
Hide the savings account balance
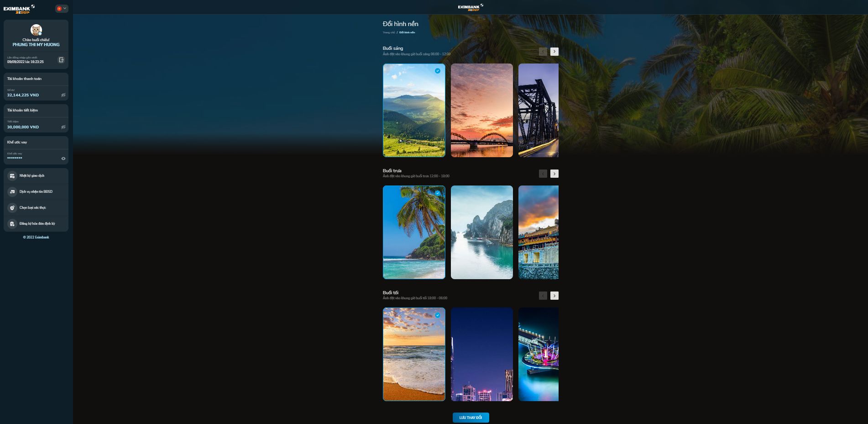point(63,127)
